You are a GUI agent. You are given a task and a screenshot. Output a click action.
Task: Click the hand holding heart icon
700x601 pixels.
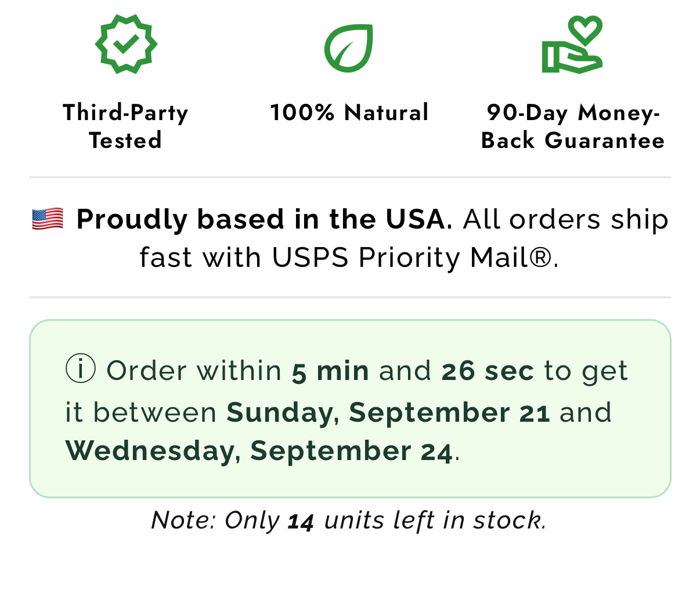click(x=572, y=45)
